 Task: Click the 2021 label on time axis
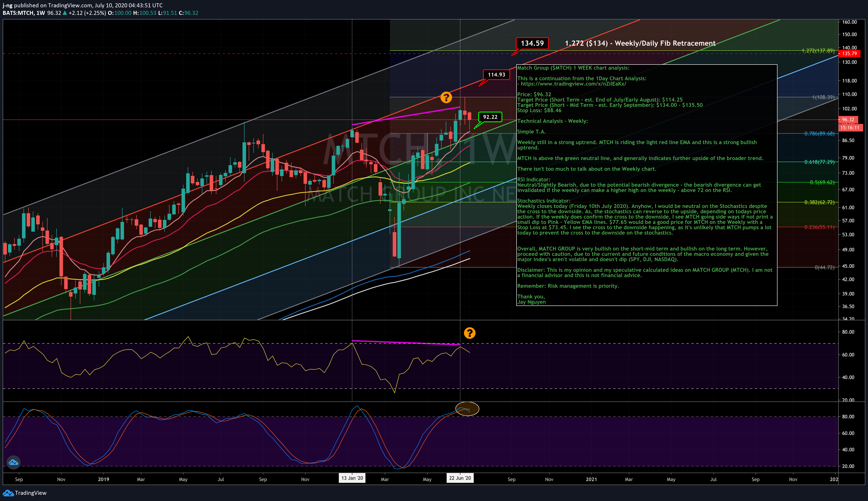[x=591, y=479]
